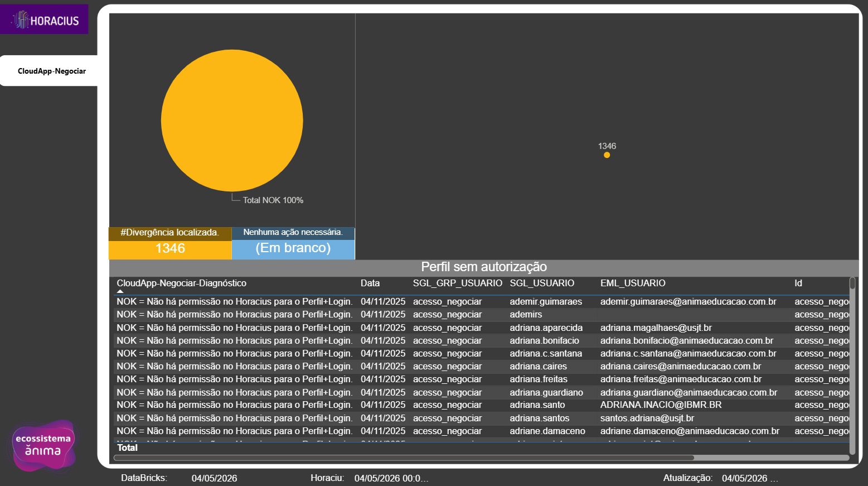The height and width of the screenshot is (486, 868).
Task: Click the DataBricks date 04/05/2026
Action: point(215,479)
